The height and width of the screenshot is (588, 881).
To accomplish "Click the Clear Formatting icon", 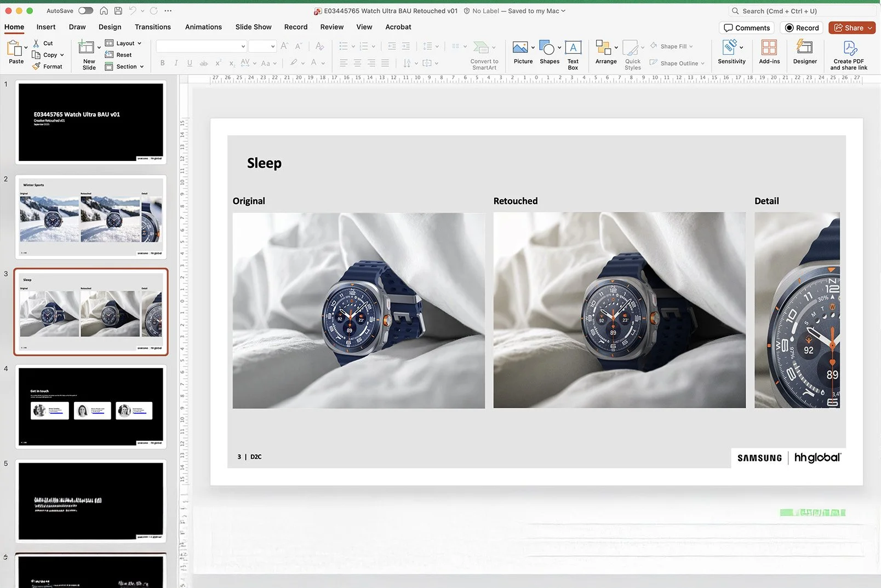I will pos(319,47).
